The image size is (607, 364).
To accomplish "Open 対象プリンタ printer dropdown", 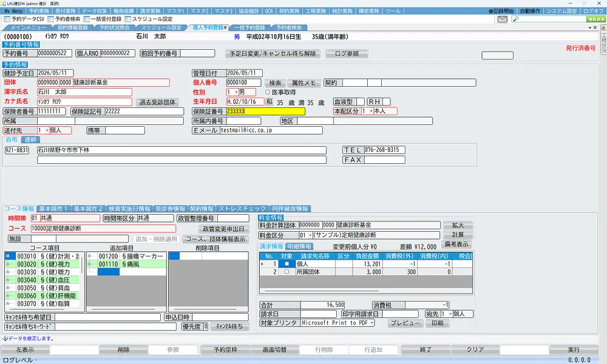I will tap(372, 323).
